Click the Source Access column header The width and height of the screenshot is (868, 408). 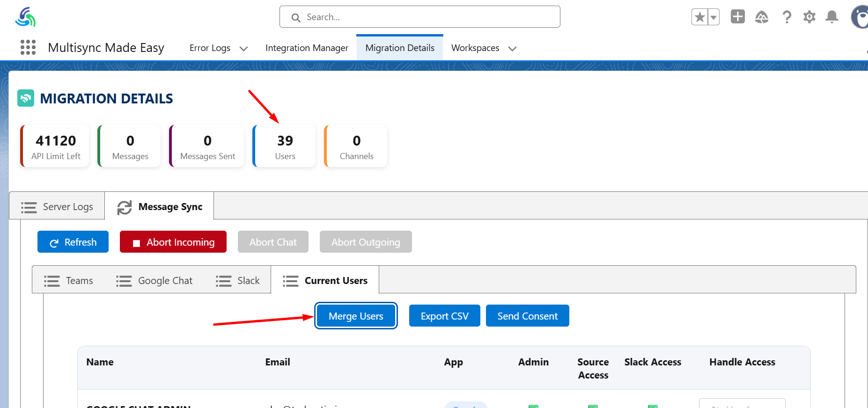coord(593,368)
